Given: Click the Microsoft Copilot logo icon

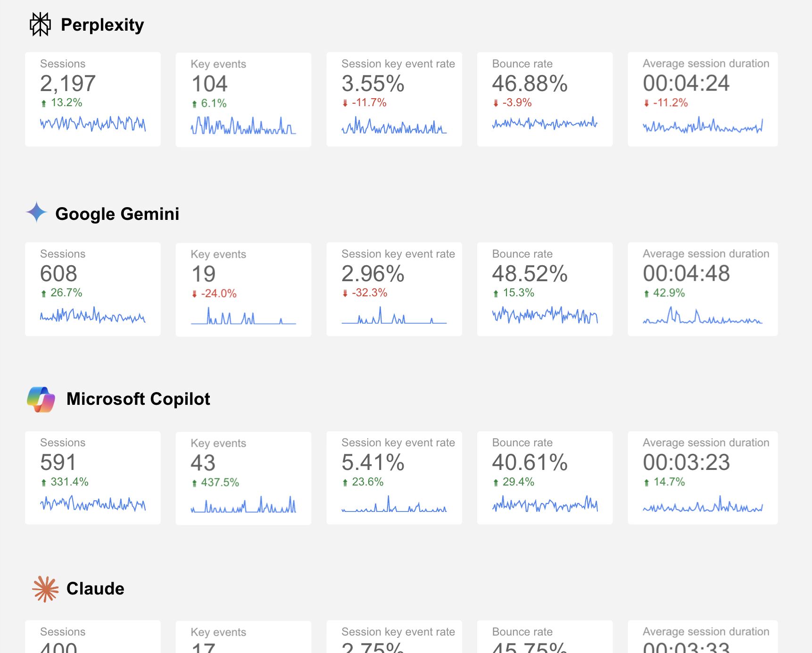Looking at the screenshot, I should (41, 399).
